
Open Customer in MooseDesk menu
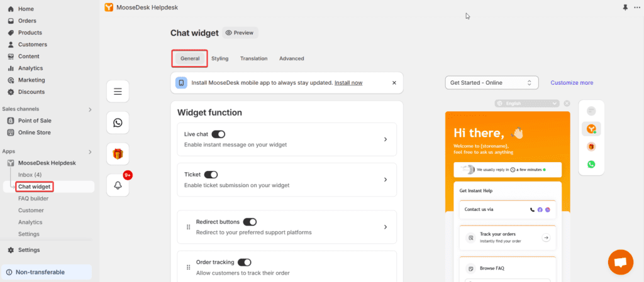31,210
